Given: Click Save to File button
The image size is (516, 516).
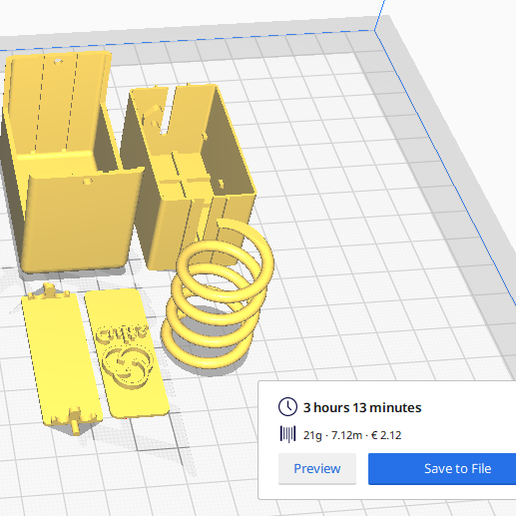Looking at the screenshot, I should tap(442, 468).
